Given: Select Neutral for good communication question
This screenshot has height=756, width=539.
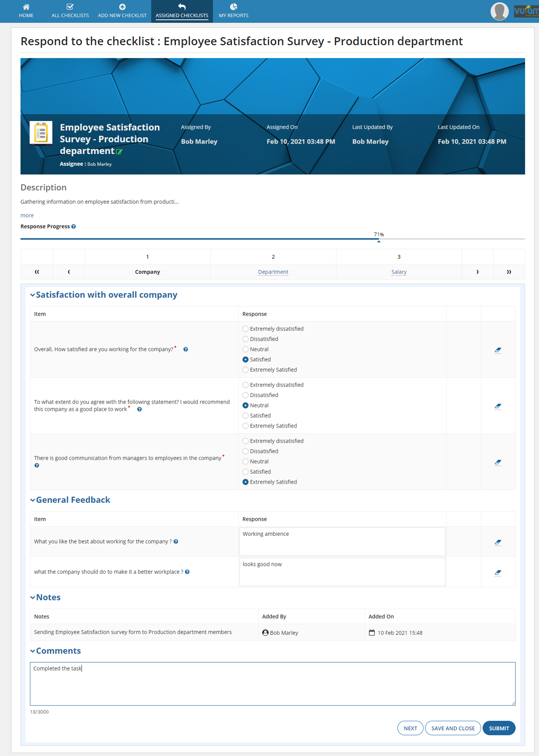Looking at the screenshot, I should pos(245,462).
